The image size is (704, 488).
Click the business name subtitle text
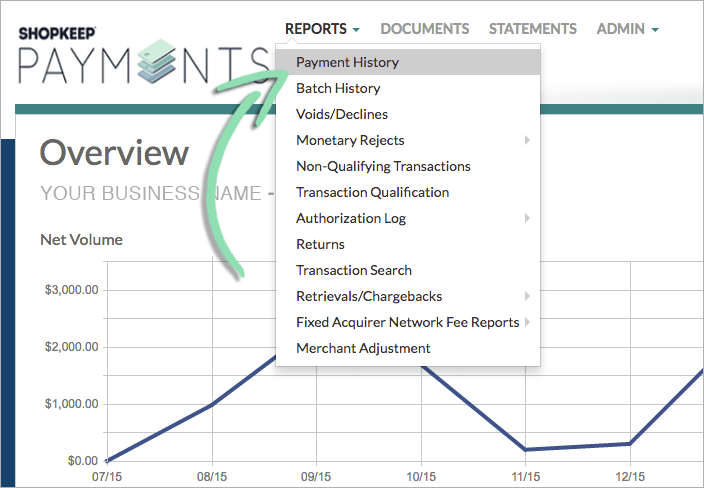tap(157, 193)
